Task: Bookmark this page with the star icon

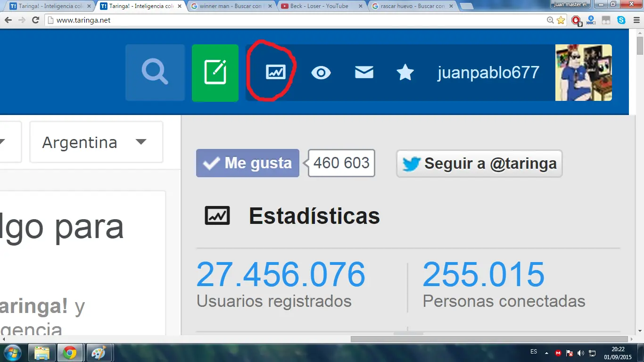Action: 561,20
